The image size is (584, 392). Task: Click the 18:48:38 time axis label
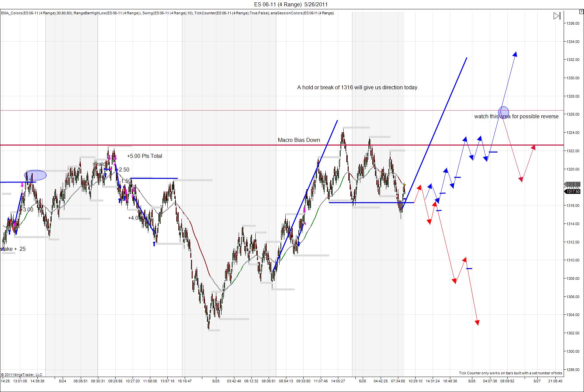tap(450, 381)
